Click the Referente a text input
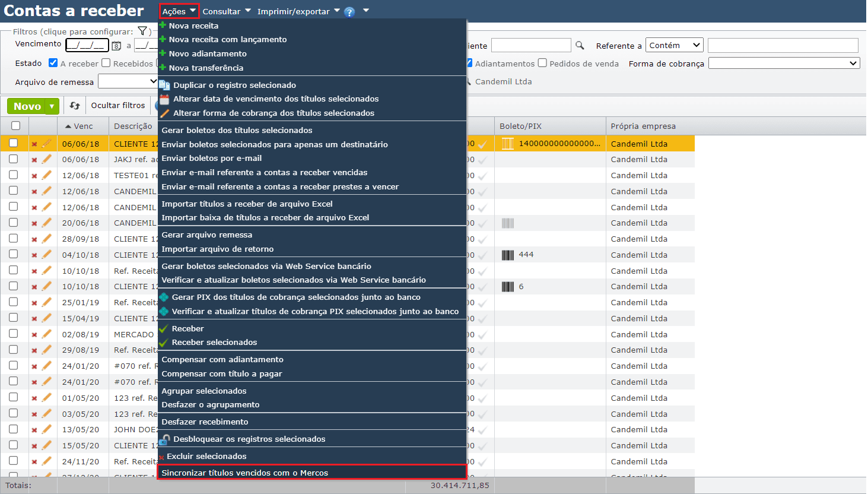Image resolution: width=868 pixels, height=494 pixels. (x=783, y=45)
